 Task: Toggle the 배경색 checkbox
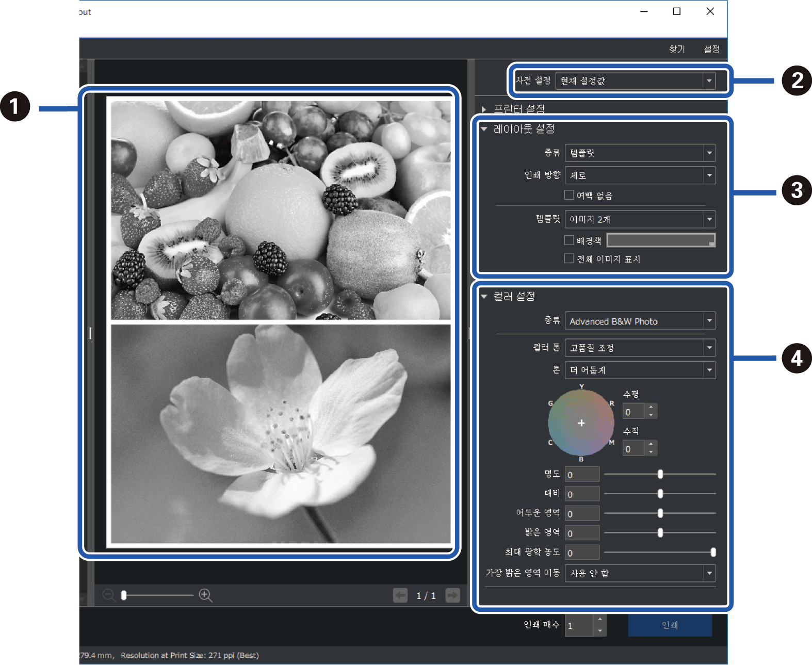pos(569,240)
